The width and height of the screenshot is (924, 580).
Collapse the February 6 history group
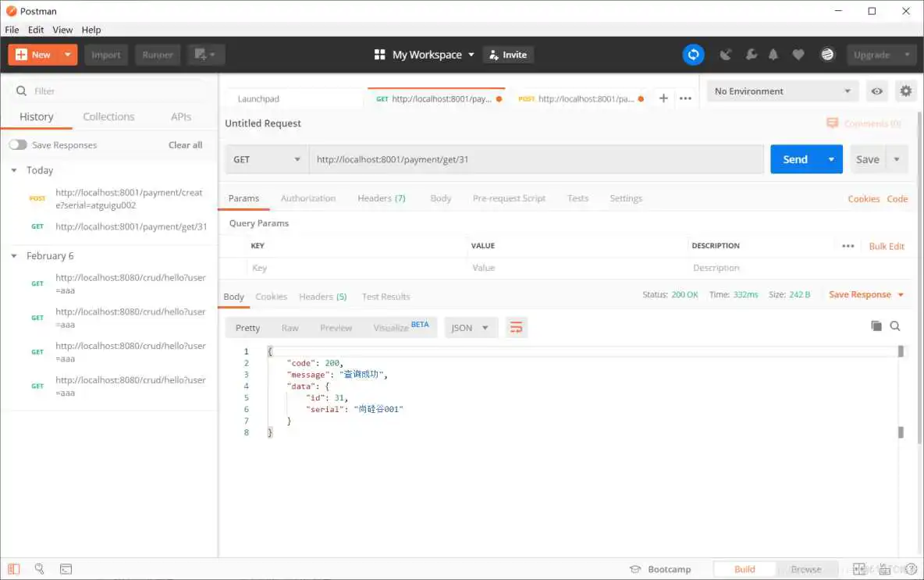[13, 256]
